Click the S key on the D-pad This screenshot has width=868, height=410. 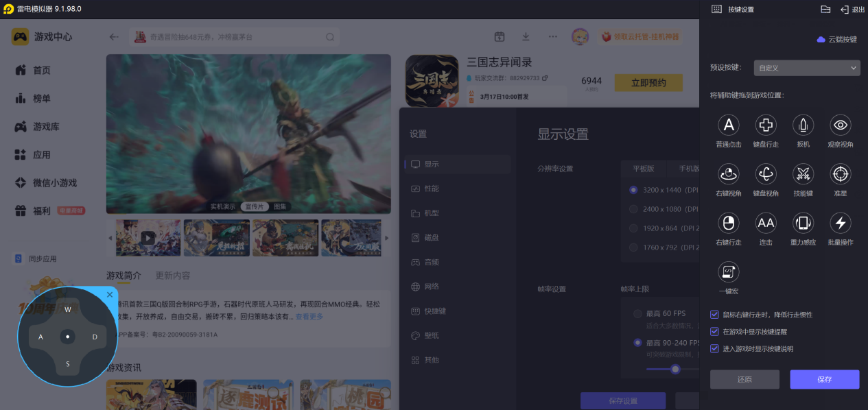point(68,364)
